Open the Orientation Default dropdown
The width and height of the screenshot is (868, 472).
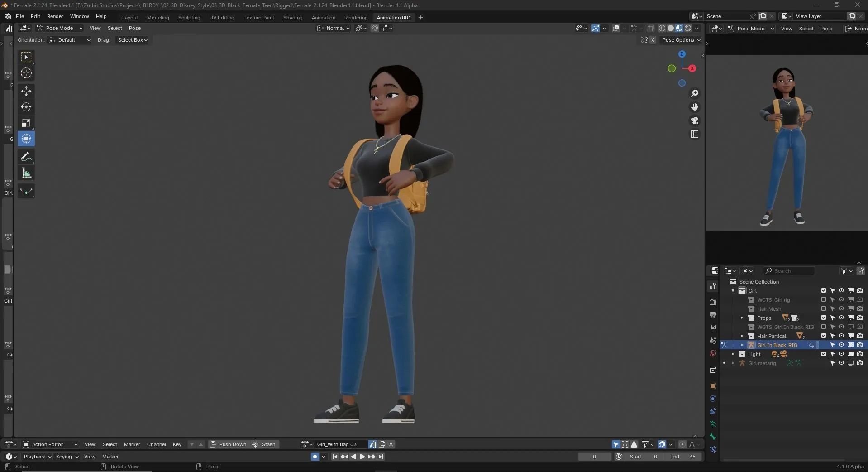pos(69,40)
